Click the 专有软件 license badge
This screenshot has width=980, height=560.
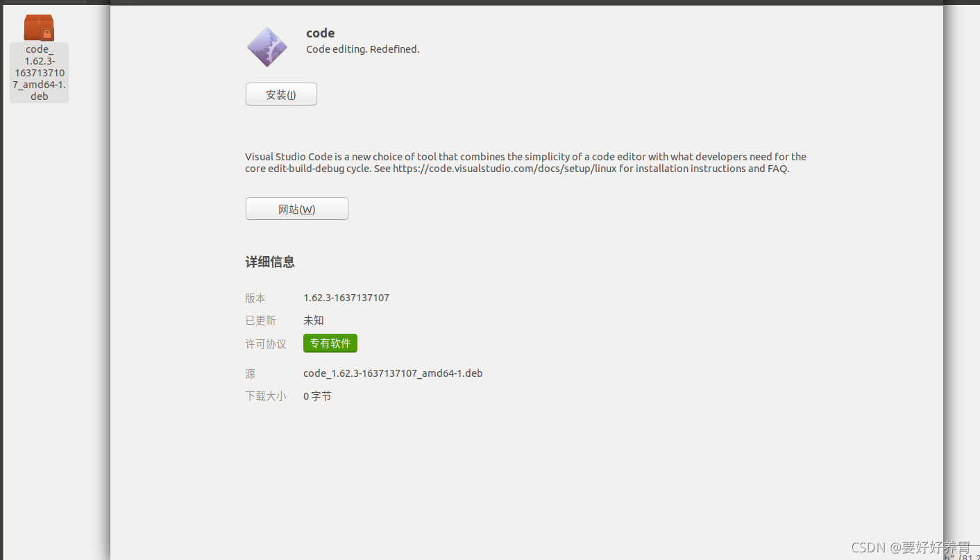coord(330,343)
